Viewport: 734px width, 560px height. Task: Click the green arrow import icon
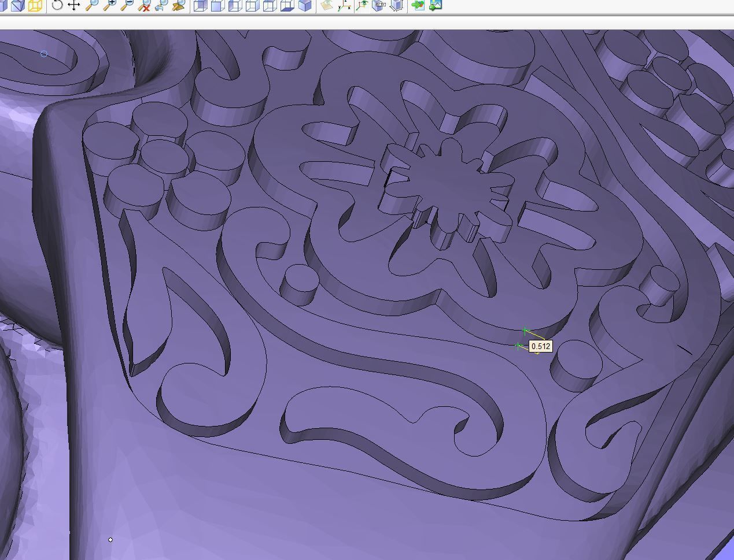point(418,6)
